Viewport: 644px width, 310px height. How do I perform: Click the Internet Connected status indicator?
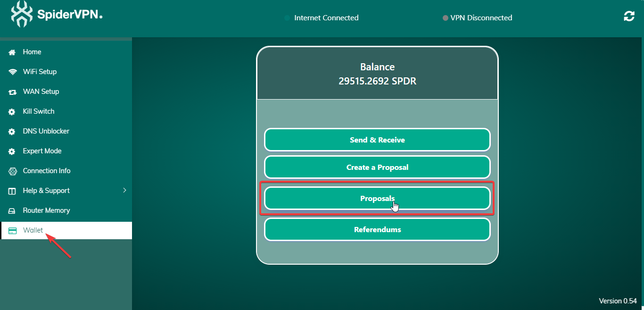(322, 18)
